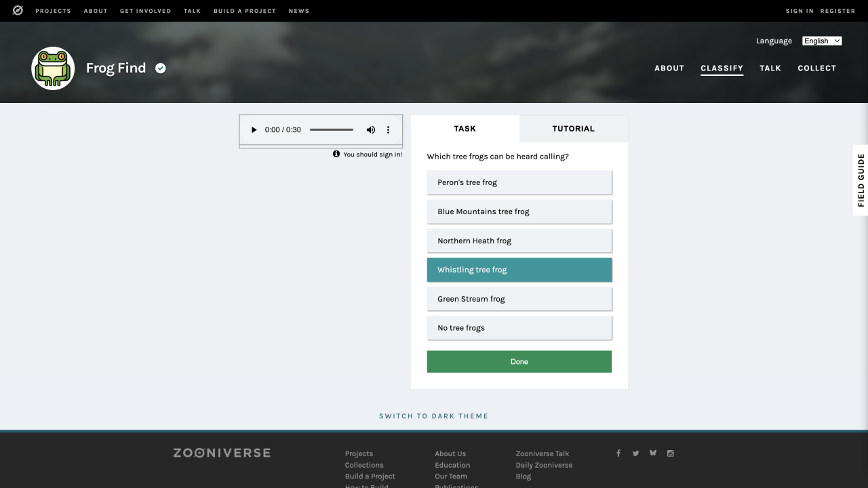868x488 pixels.
Task: Select Northern Heath frog answer
Action: pos(519,241)
